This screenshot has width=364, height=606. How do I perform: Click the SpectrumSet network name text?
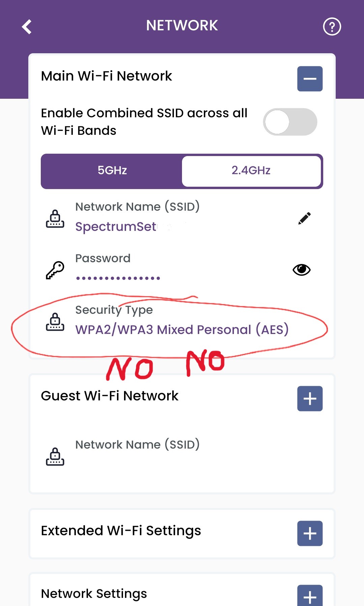116,227
